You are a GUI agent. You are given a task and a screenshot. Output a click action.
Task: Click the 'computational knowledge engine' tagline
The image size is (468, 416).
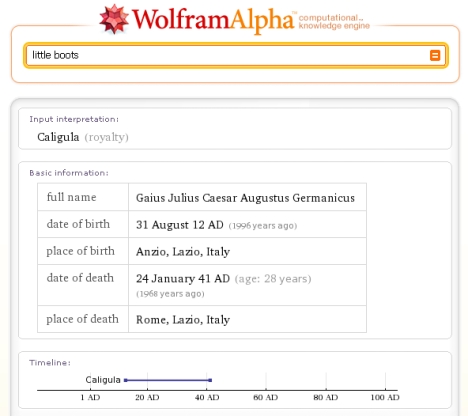334,22
